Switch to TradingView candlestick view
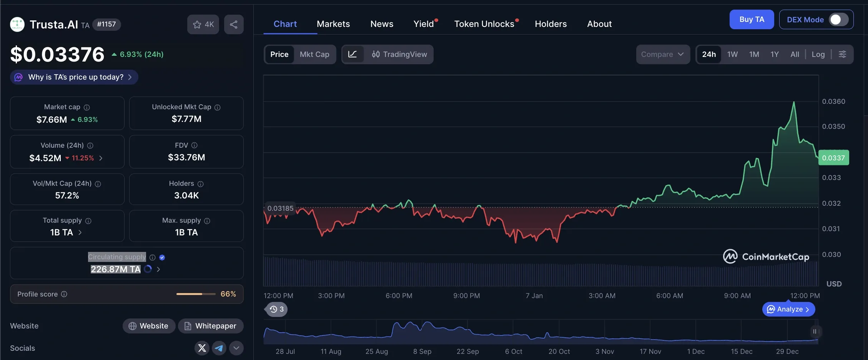The height and width of the screenshot is (360, 868). coord(400,54)
